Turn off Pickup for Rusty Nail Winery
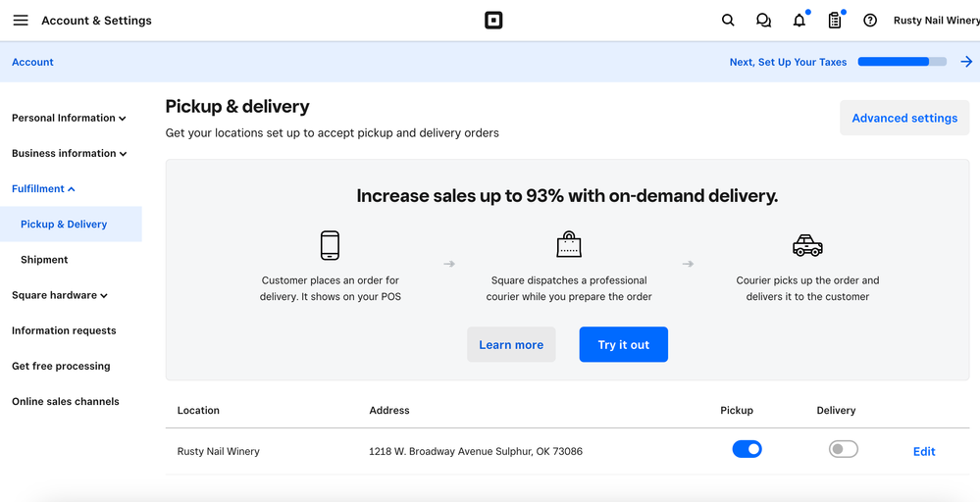This screenshot has width=980, height=502. coord(747,449)
